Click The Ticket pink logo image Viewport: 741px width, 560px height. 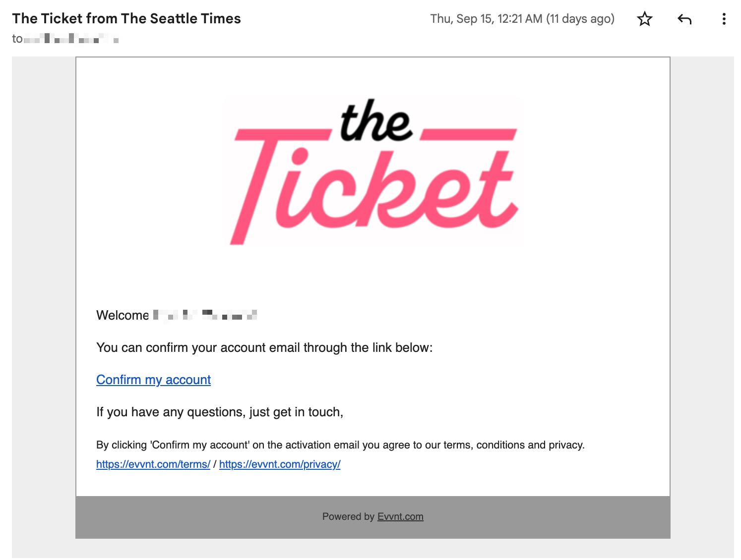pos(373,171)
